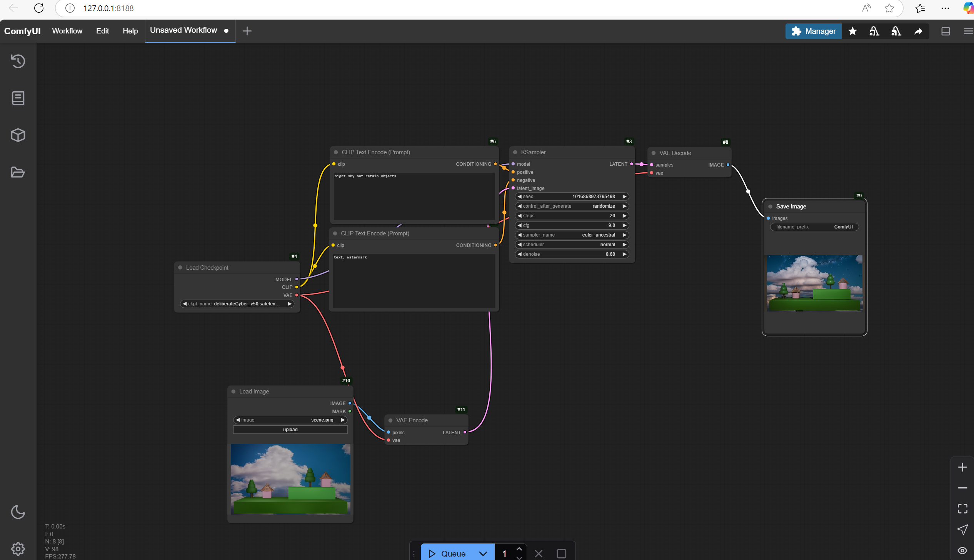This screenshot has height=560, width=974.
Task: Toggle the bottom panel icon
Action: click(946, 31)
